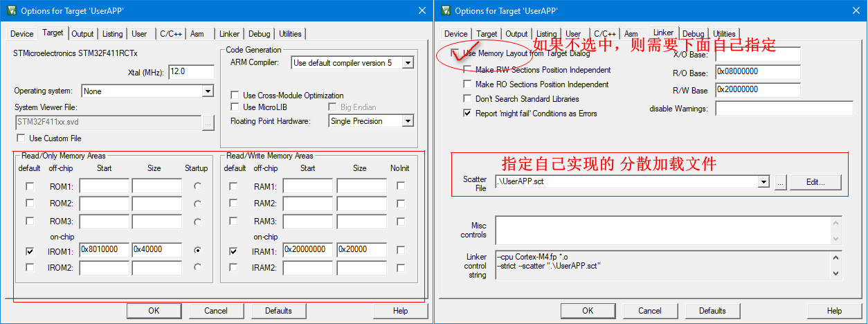Open Listing tab in left dialog
The height and width of the screenshot is (324, 868).
click(112, 34)
